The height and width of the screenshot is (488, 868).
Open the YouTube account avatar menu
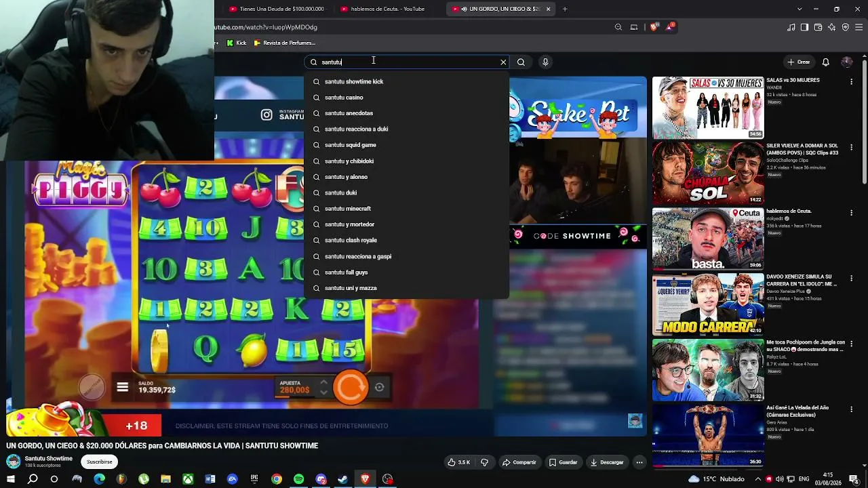tap(847, 62)
